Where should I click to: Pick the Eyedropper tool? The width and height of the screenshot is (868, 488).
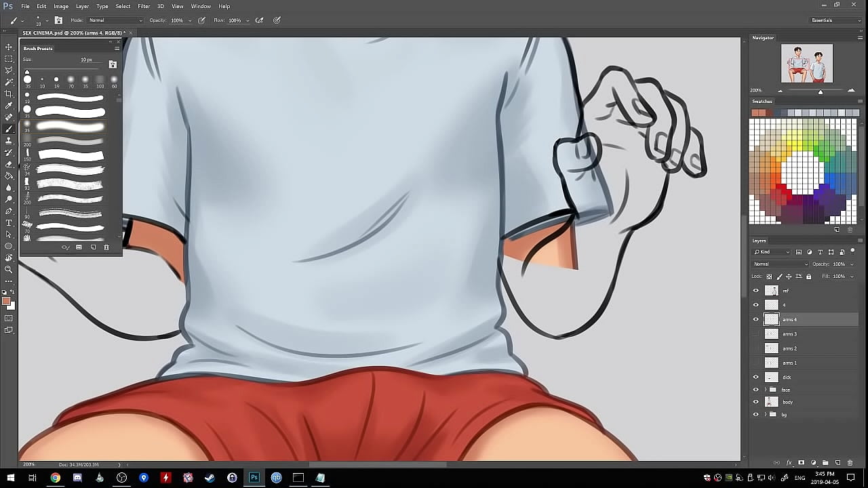[x=9, y=105]
